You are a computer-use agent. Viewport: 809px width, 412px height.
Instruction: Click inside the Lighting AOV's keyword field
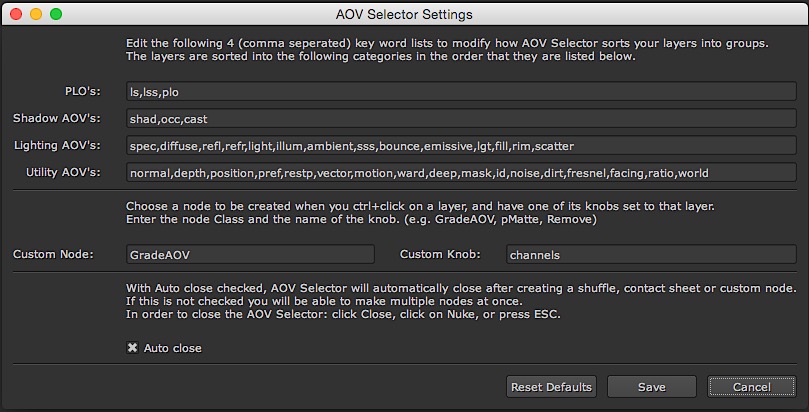click(x=460, y=146)
